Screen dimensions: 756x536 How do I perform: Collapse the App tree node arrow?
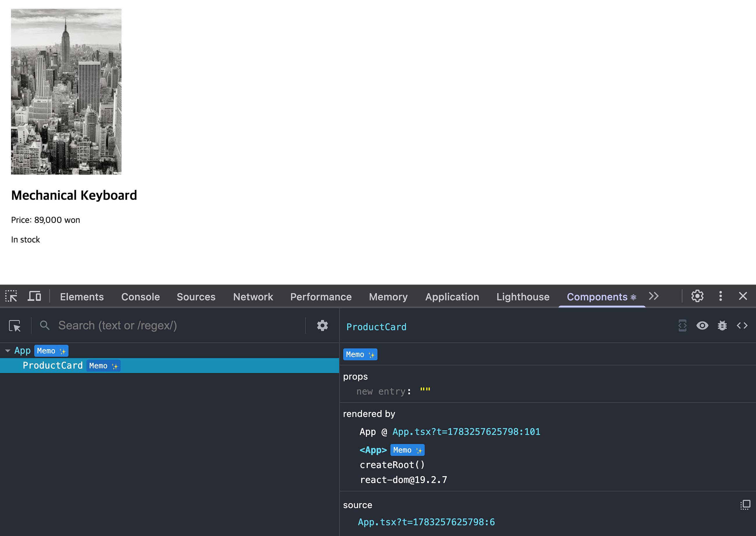point(8,351)
